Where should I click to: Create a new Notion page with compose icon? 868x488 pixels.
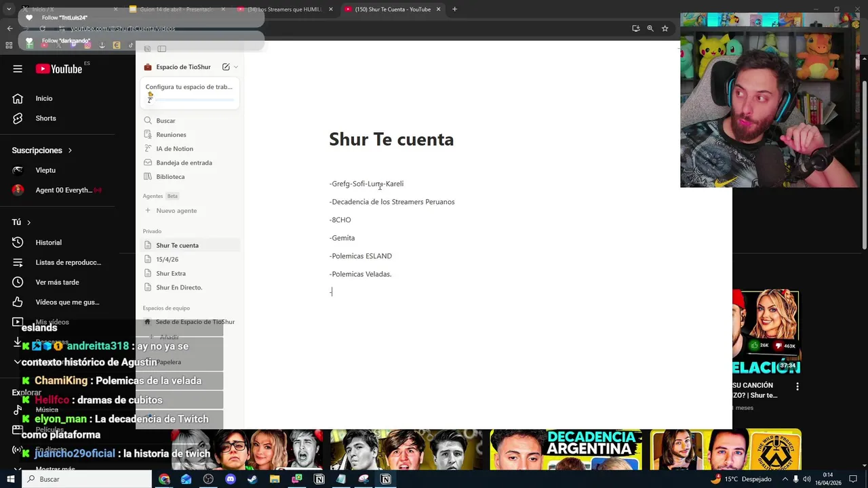tap(226, 67)
